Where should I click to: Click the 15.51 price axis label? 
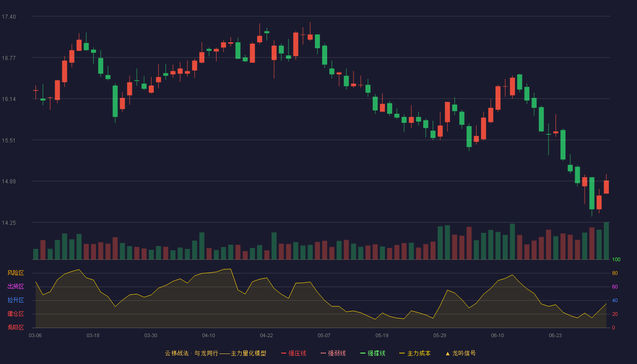click(9, 140)
